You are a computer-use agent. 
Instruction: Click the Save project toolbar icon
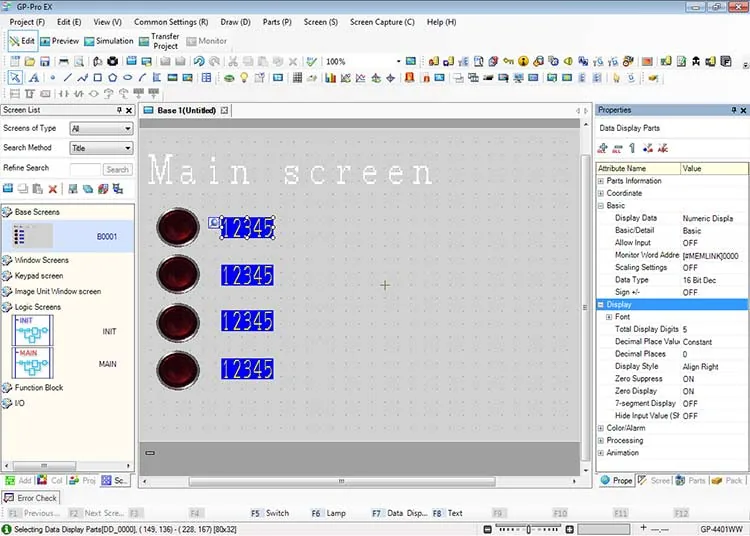[x=44, y=61]
